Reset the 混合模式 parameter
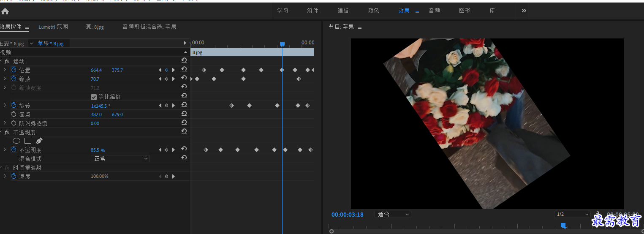 (x=184, y=158)
